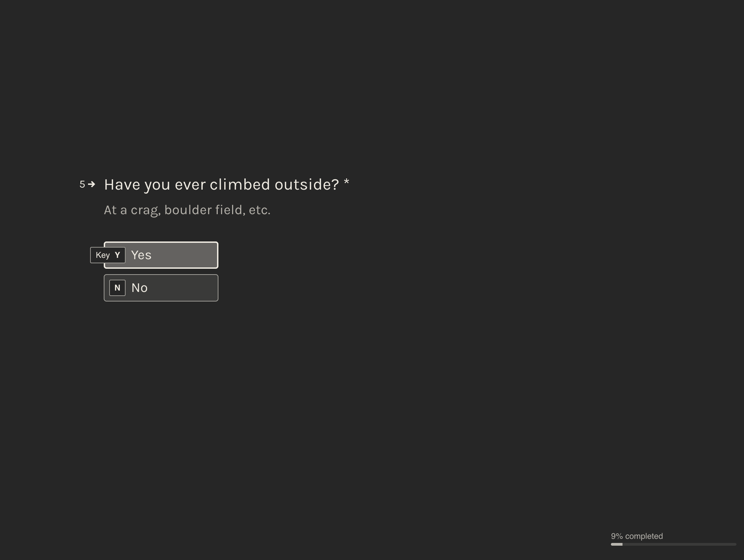Click the word No in second option
The image size is (744, 560).
(x=139, y=288)
